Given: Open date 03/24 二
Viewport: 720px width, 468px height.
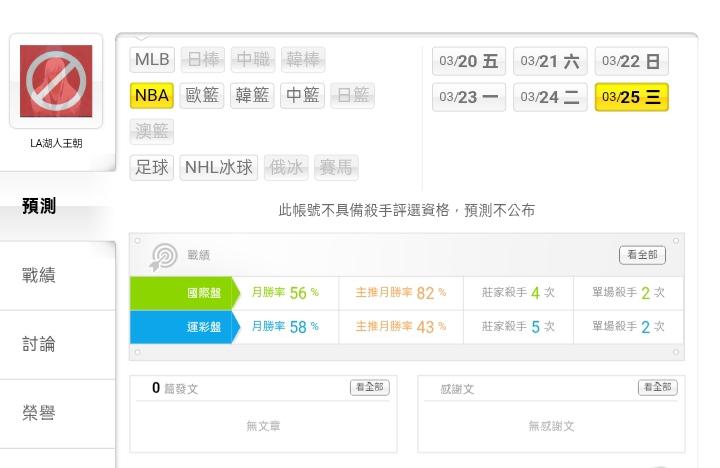Looking at the screenshot, I should pyautogui.click(x=550, y=97).
